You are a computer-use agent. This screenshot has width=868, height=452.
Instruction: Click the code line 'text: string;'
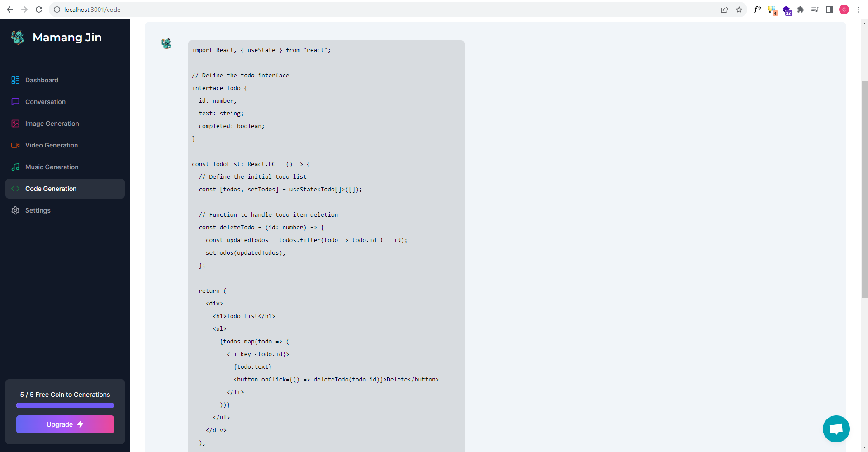[221, 114]
